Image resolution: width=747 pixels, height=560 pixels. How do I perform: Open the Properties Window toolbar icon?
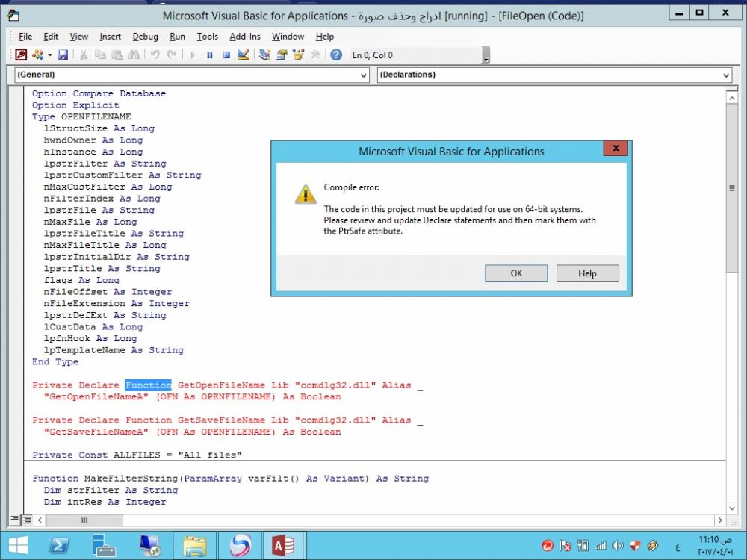(281, 55)
